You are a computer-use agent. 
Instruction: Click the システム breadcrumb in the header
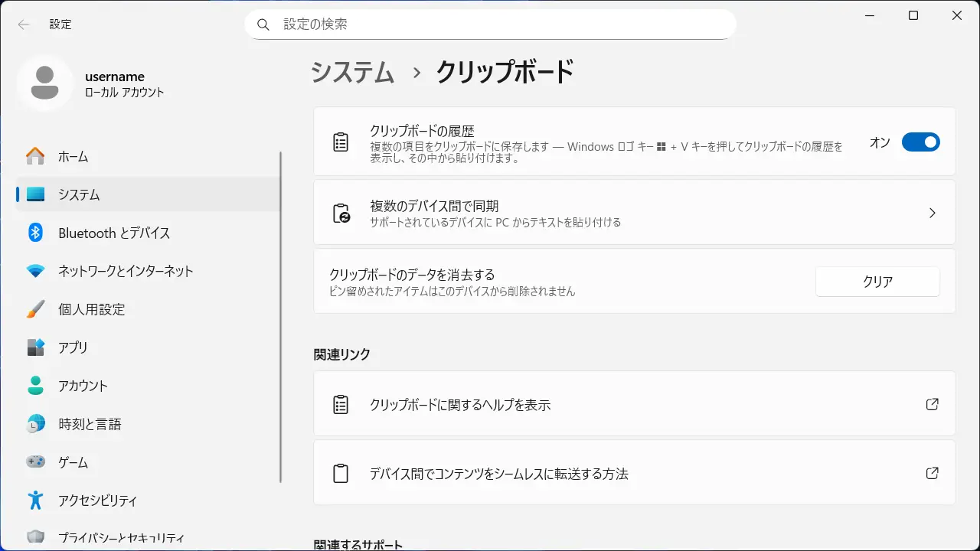[353, 73]
